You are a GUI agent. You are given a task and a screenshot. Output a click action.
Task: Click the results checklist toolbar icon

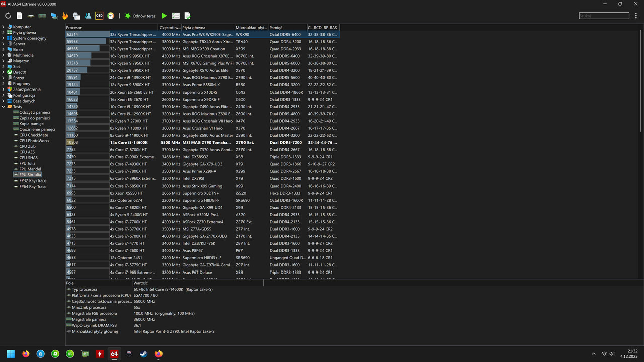click(176, 16)
